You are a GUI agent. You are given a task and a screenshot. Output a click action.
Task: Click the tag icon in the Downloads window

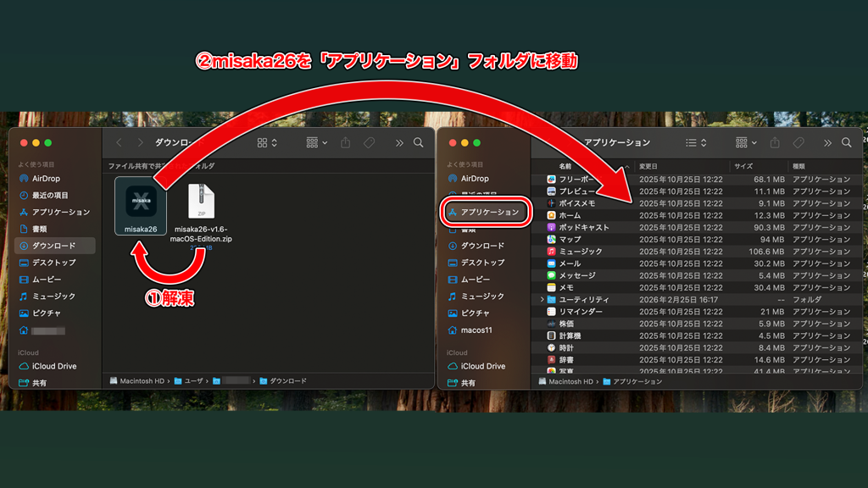[x=370, y=143]
